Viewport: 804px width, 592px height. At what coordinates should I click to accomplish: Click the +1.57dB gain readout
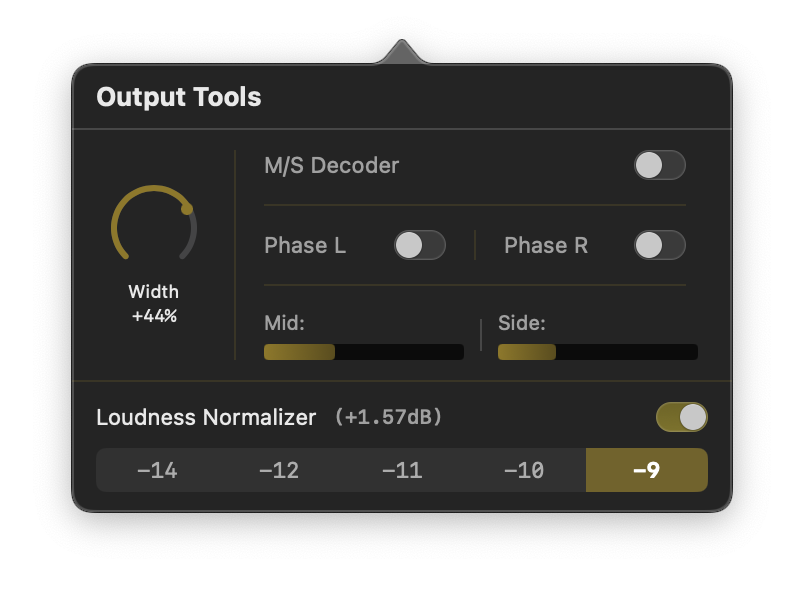[388, 417]
